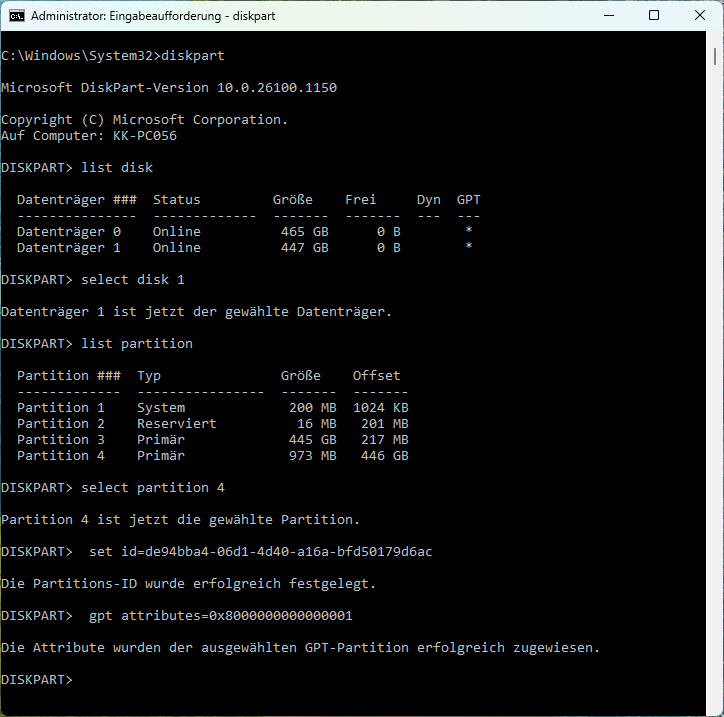The height and width of the screenshot is (717, 724).
Task: Click the GPT asterisk for Datenträger 0
Action: [x=469, y=230]
